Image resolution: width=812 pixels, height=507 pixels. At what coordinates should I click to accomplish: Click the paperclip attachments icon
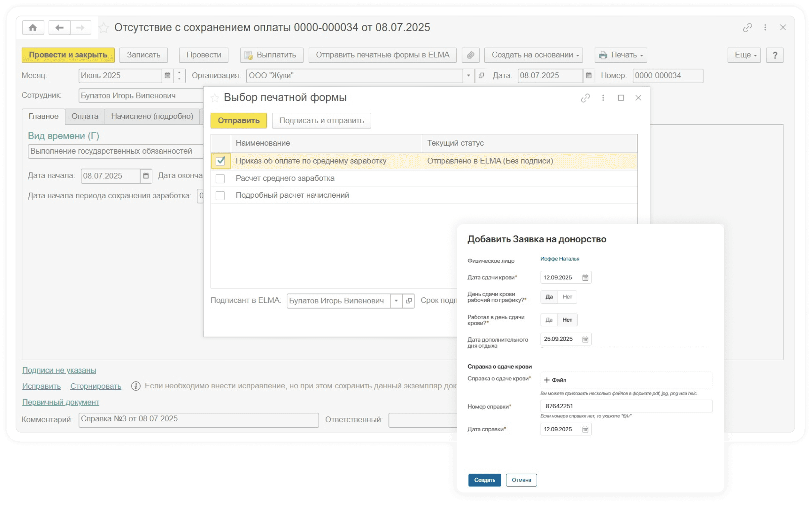(x=470, y=55)
